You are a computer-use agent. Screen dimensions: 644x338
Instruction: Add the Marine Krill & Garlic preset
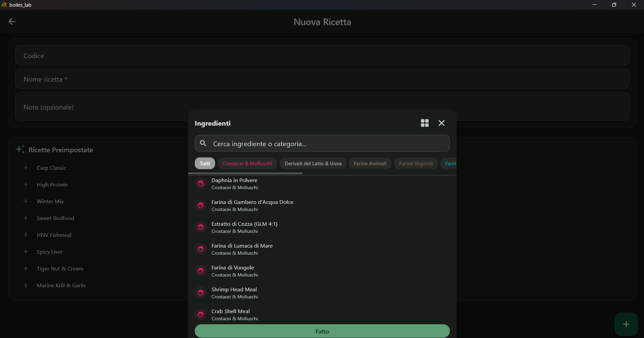[26, 285]
